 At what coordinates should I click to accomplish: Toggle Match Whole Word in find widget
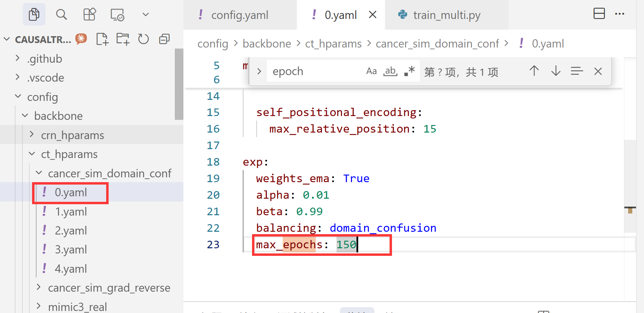point(390,71)
